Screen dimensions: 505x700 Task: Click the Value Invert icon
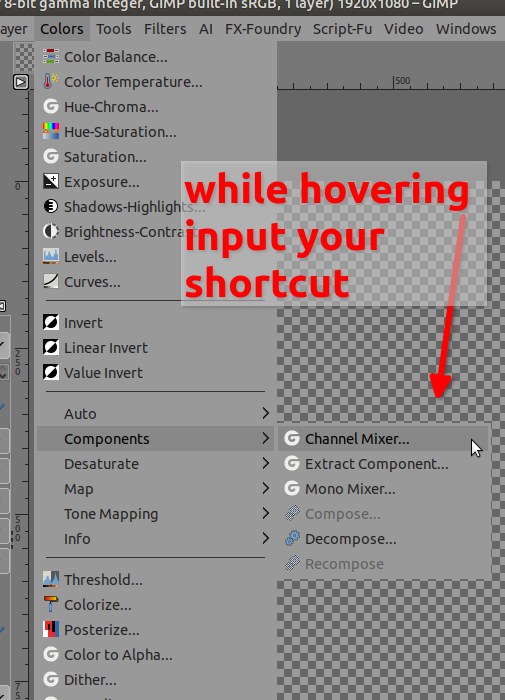pyautogui.click(x=51, y=372)
